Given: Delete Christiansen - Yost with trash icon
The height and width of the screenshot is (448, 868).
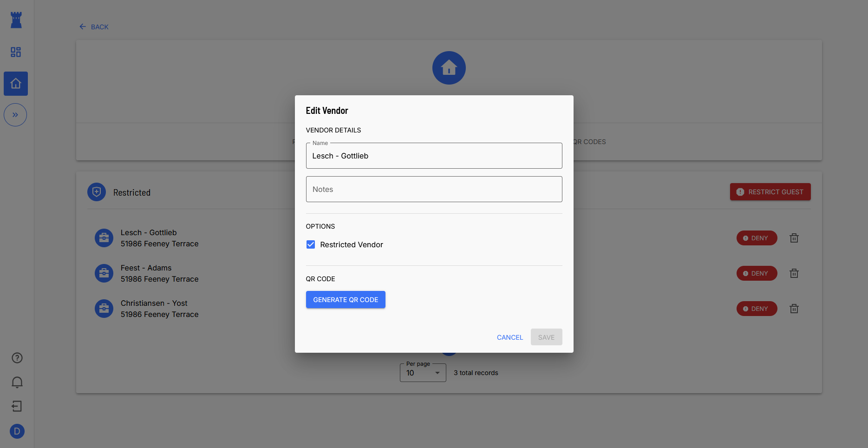Looking at the screenshot, I should click(794, 309).
